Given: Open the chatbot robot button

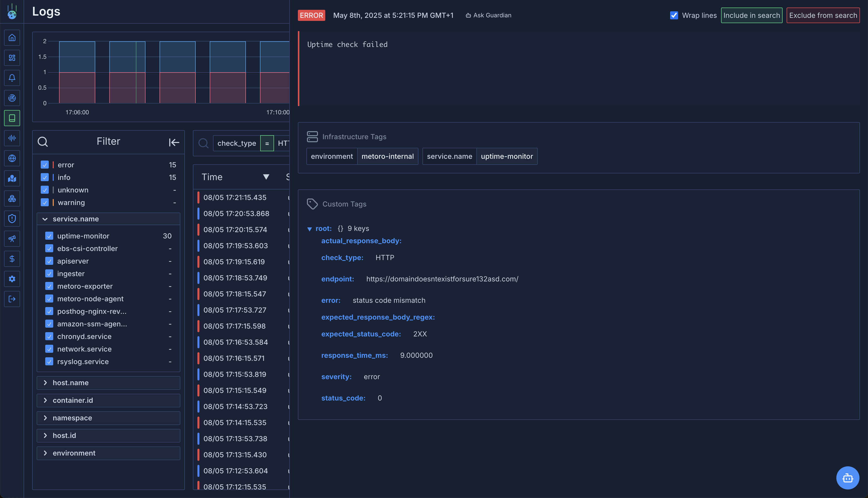Looking at the screenshot, I should click(x=847, y=478).
